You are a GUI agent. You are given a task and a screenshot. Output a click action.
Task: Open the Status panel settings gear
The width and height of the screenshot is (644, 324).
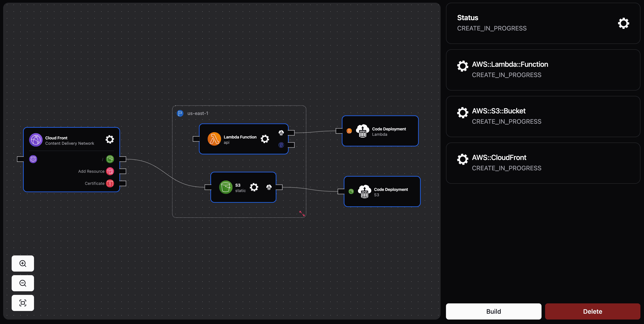[623, 23]
